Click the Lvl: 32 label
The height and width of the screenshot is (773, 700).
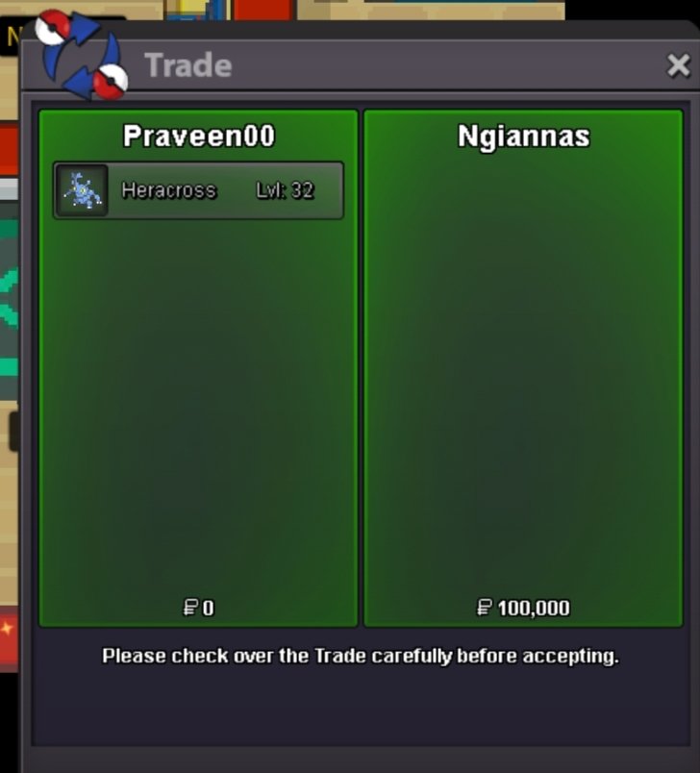pos(285,190)
